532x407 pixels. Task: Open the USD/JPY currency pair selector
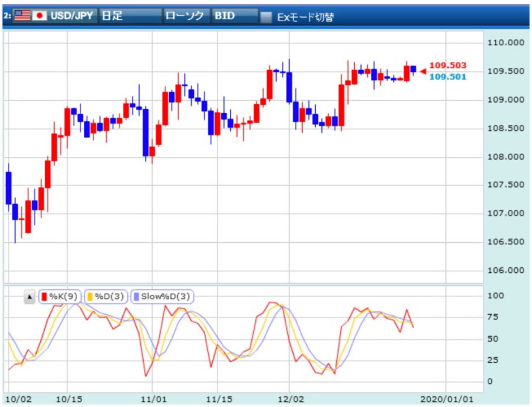(55, 16)
